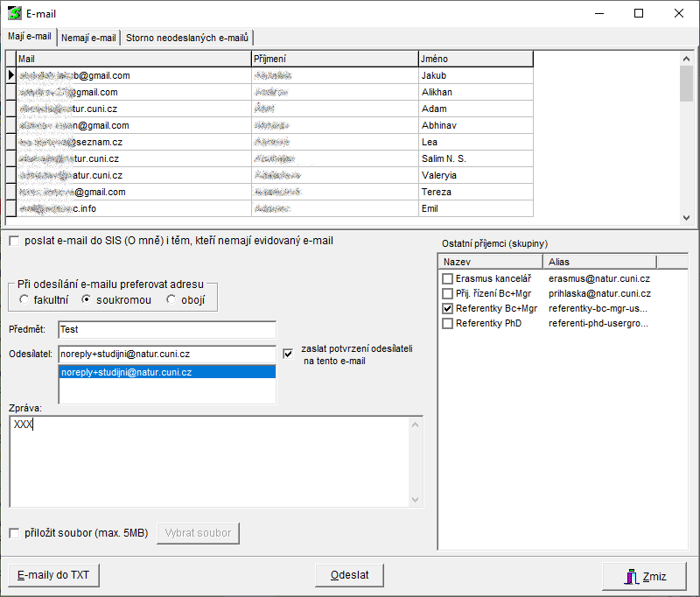Enable the Referentky PhD recipient group
Screen dimensions: 700x597
pos(448,324)
